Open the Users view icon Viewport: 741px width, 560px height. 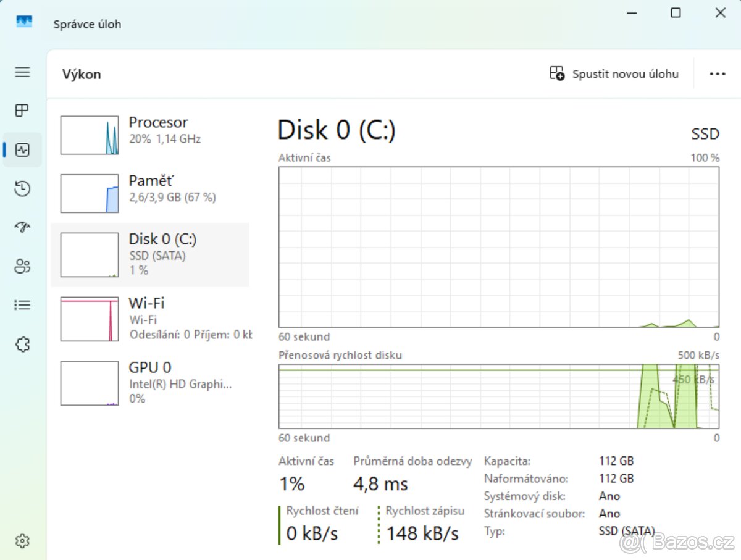click(22, 266)
